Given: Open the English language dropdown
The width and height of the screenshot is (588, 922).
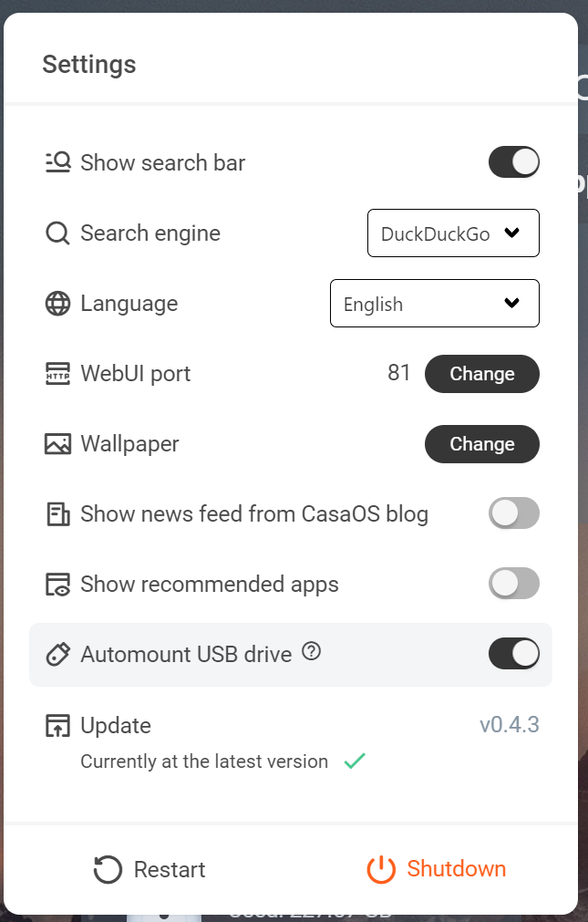Looking at the screenshot, I should [435, 303].
